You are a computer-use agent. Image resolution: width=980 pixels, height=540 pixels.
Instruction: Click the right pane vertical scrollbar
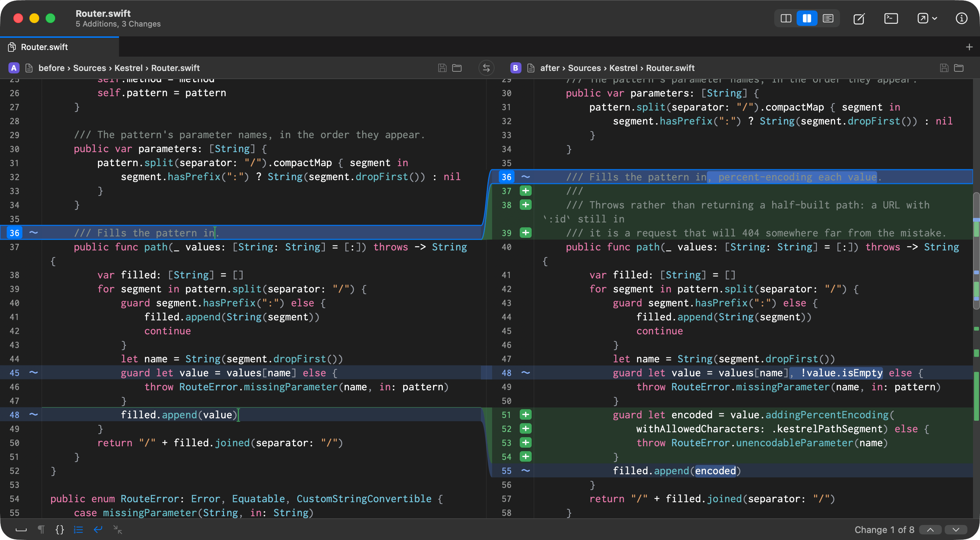point(976,251)
